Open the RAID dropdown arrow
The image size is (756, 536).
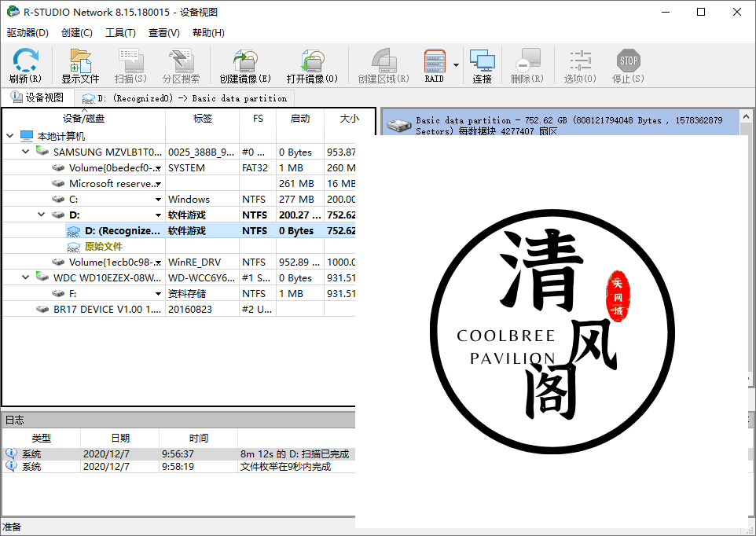tap(456, 65)
